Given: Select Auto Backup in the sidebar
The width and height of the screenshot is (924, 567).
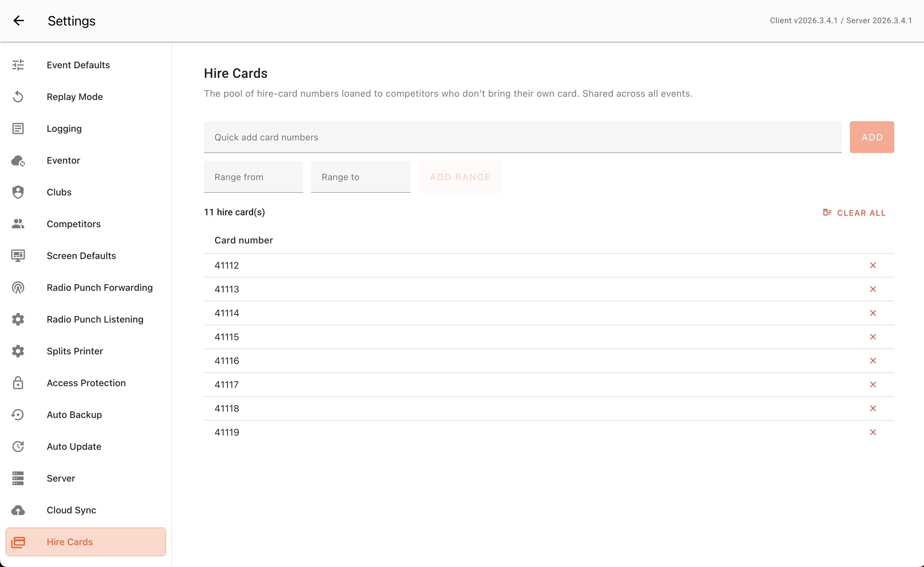Looking at the screenshot, I should (x=85, y=415).
